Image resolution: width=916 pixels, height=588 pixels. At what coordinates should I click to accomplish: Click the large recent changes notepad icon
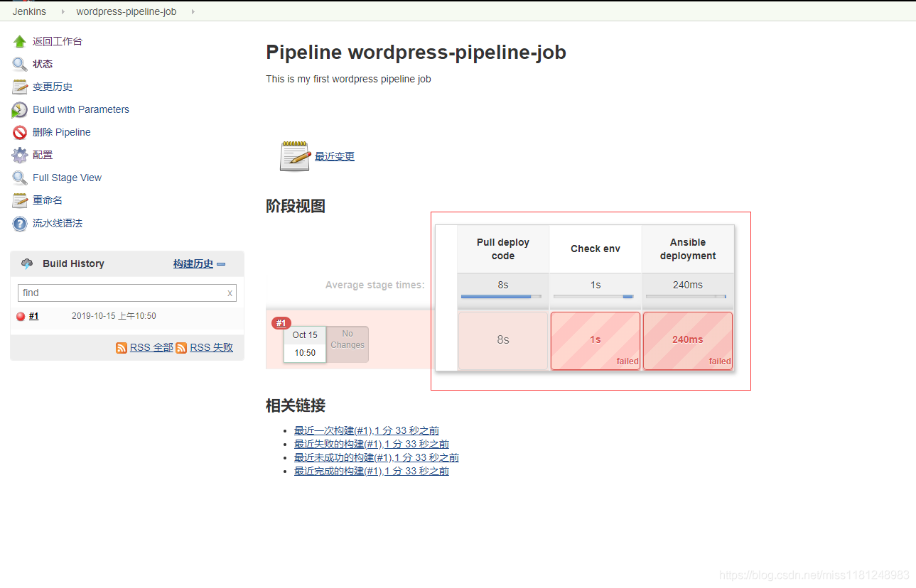click(x=295, y=156)
